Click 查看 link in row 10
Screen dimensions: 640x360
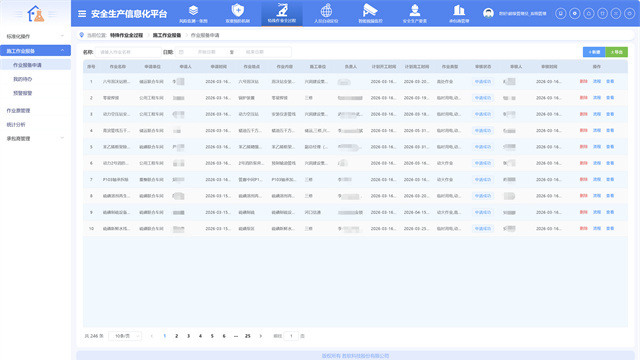pyautogui.click(x=610, y=228)
